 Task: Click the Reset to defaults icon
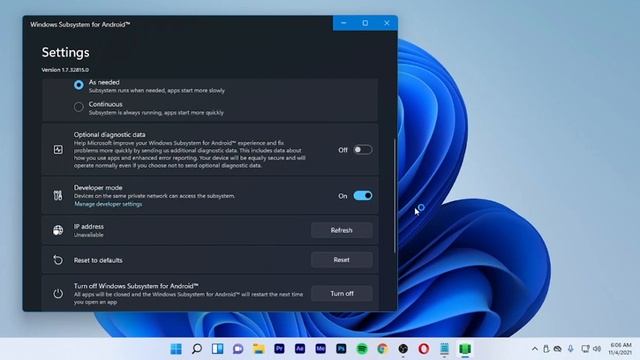click(58, 260)
